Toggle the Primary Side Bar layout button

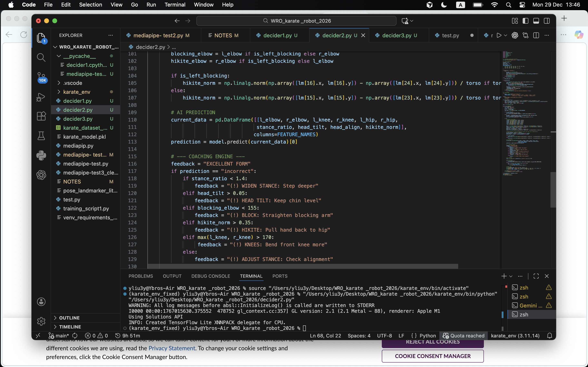pyautogui.click(x=525, y=21)
